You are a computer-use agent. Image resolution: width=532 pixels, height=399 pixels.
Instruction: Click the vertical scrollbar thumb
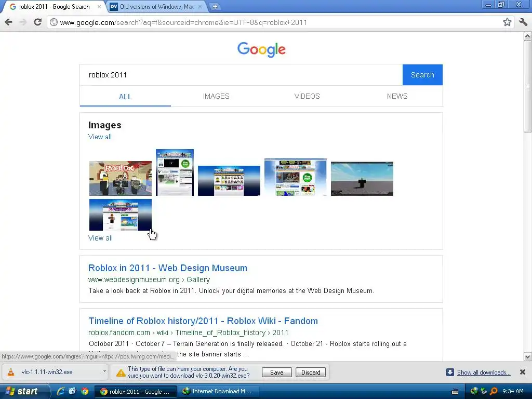pos(528,87)
